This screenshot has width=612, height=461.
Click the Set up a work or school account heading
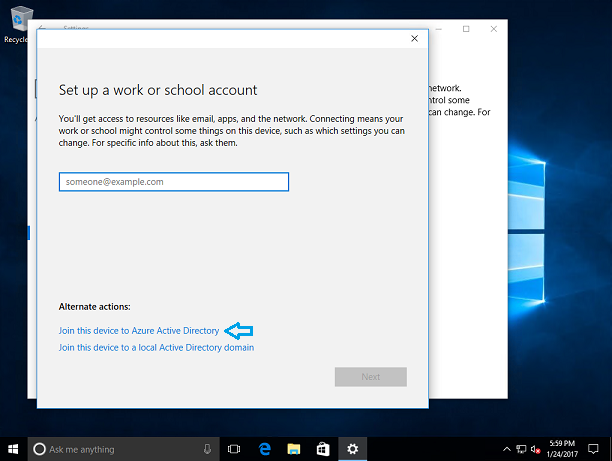pyautogui.click(x=158, y=90)
